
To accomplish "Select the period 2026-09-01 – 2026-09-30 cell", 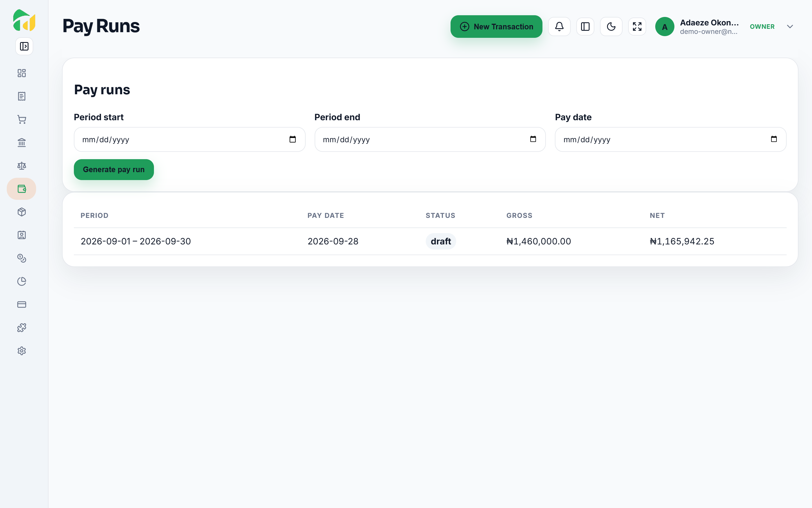I will [x=136, y=241].
